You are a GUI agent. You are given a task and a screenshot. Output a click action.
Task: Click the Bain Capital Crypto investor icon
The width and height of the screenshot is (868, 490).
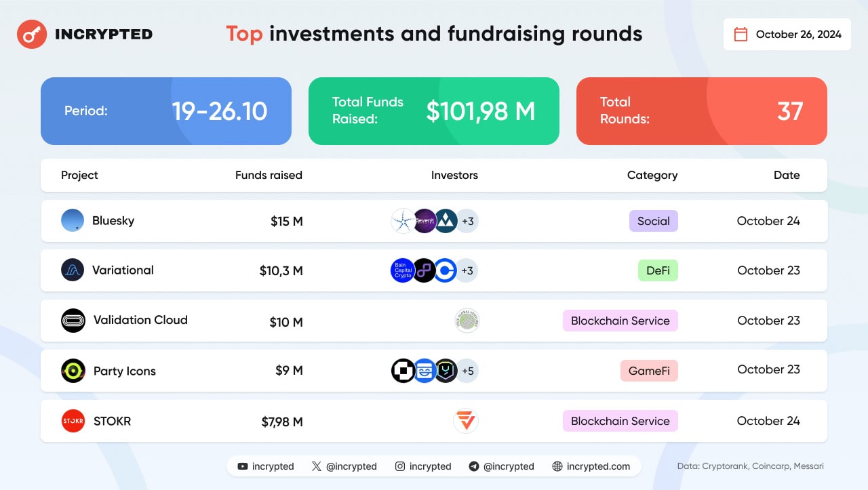(x=403, y=270)
